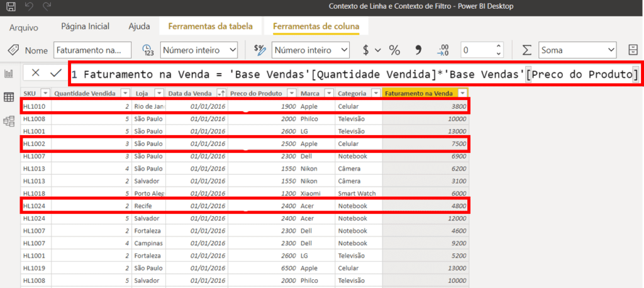Click the Save icon in title bar
Screen dimensions: 644x288
[x=11, y=6]
